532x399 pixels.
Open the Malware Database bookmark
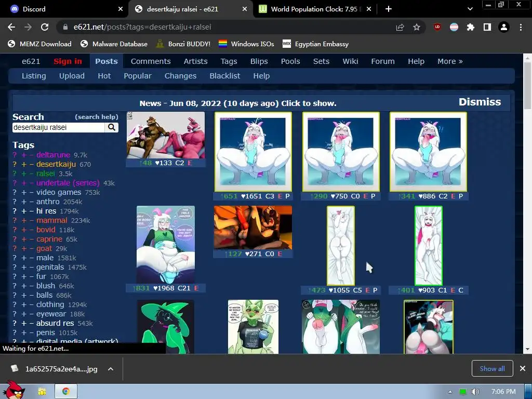(x=114, y=44)
